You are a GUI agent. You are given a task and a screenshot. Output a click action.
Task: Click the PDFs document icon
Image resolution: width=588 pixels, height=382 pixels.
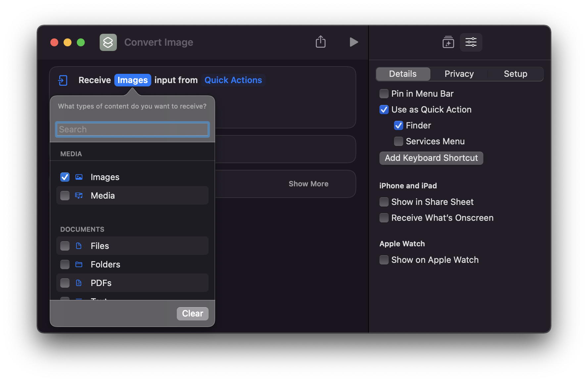tap(79, 283)
